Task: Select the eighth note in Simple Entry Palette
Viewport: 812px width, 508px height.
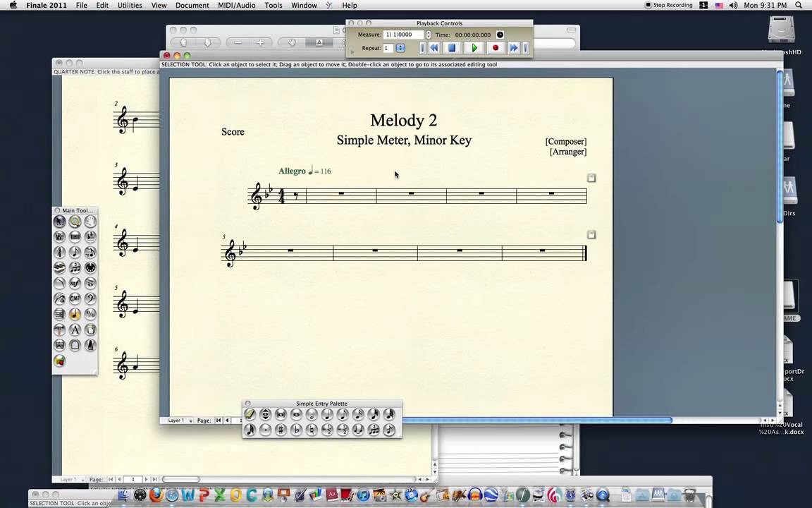Action: (x=343, y=414)
